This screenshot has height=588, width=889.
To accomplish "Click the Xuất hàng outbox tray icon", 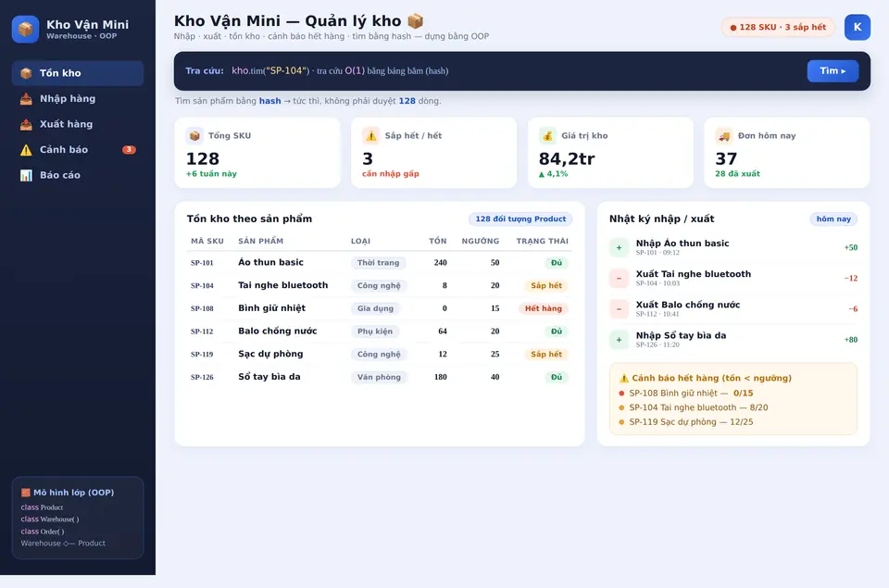I will (x=26, y=124).
